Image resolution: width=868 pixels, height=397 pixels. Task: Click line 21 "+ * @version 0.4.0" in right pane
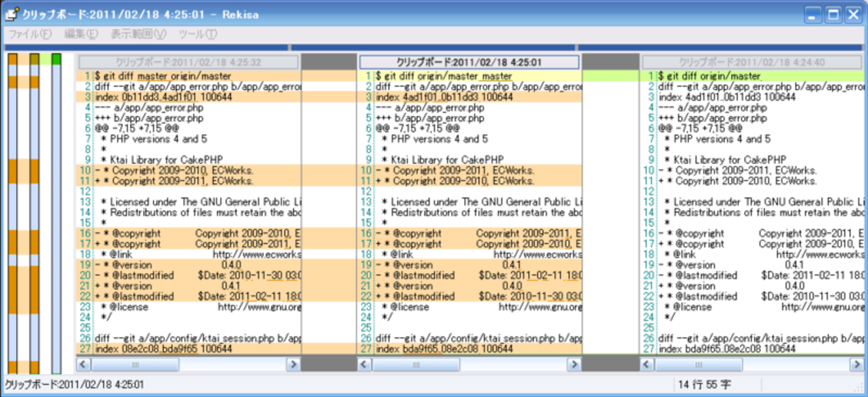731,286
